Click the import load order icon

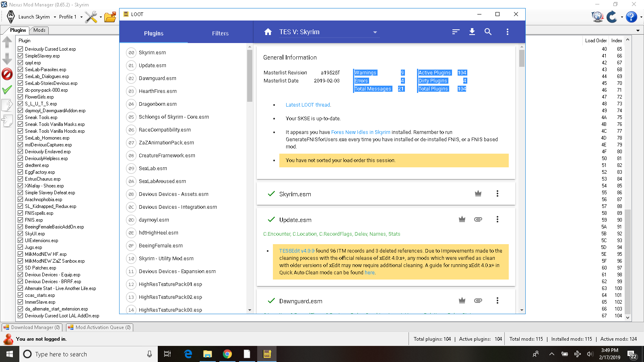pyautogui.click(x=7, y=121)
